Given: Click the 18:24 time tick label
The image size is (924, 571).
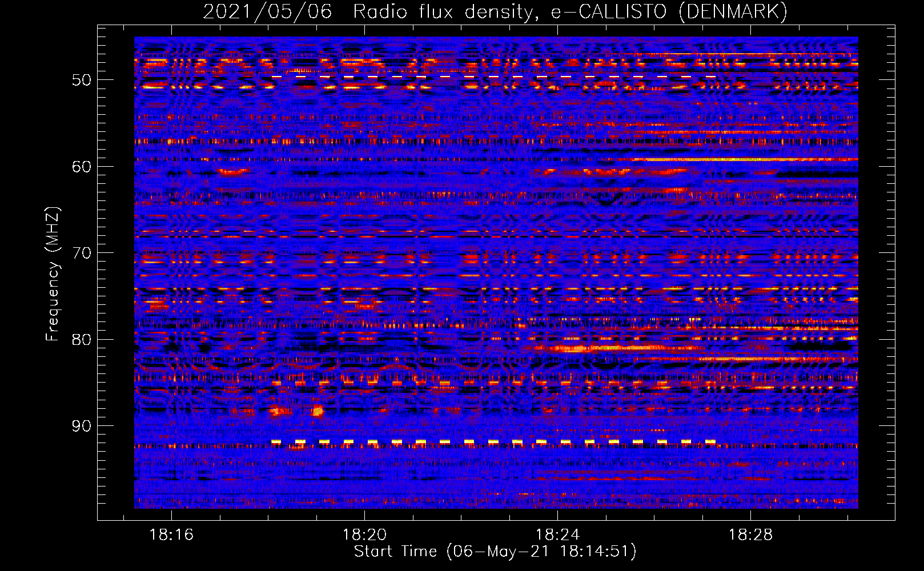Looking at the screenshot, I should (557, 535).
